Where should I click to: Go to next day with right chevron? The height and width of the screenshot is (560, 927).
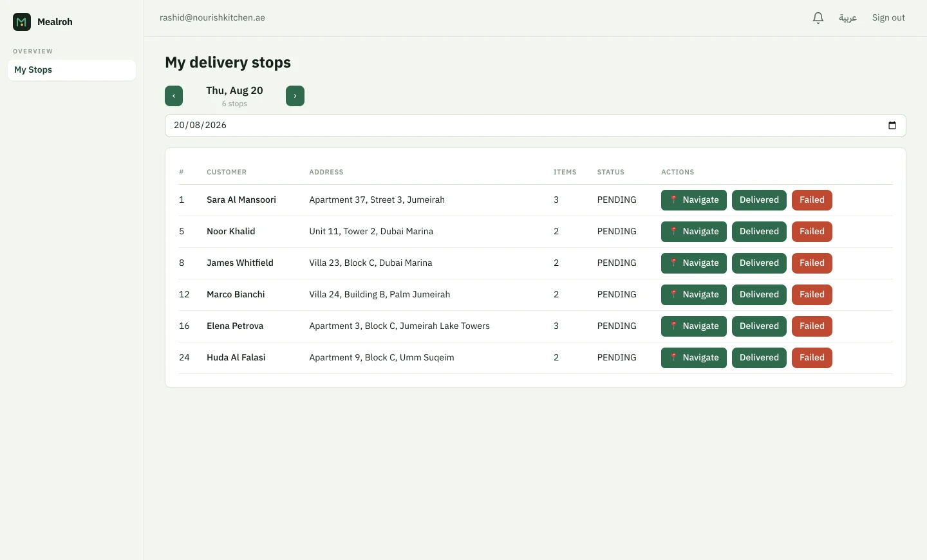(295, 96)
